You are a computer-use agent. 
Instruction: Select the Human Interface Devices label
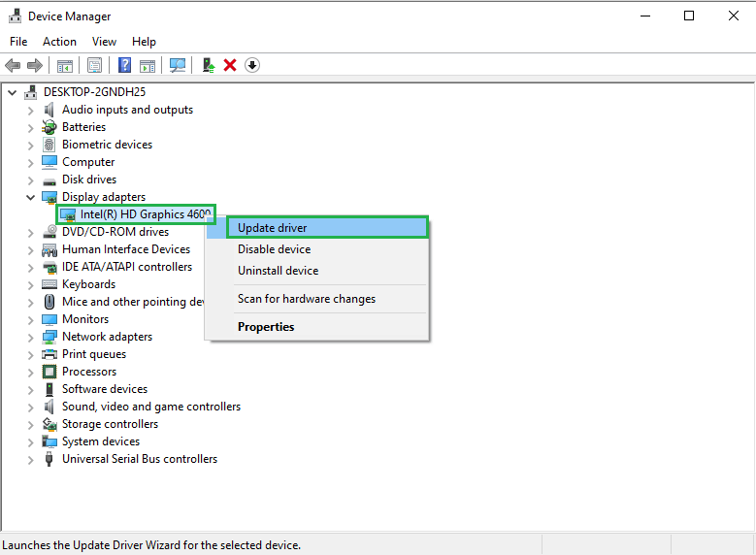pos(126,249)
